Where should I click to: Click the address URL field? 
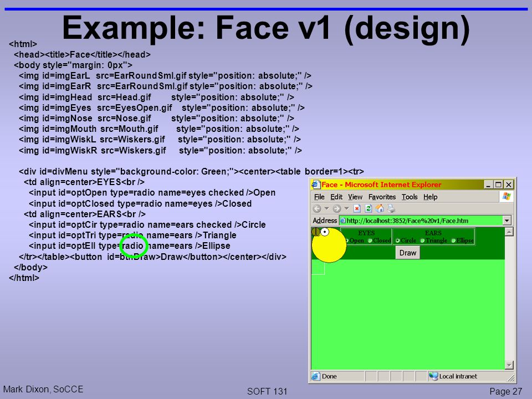421,221
